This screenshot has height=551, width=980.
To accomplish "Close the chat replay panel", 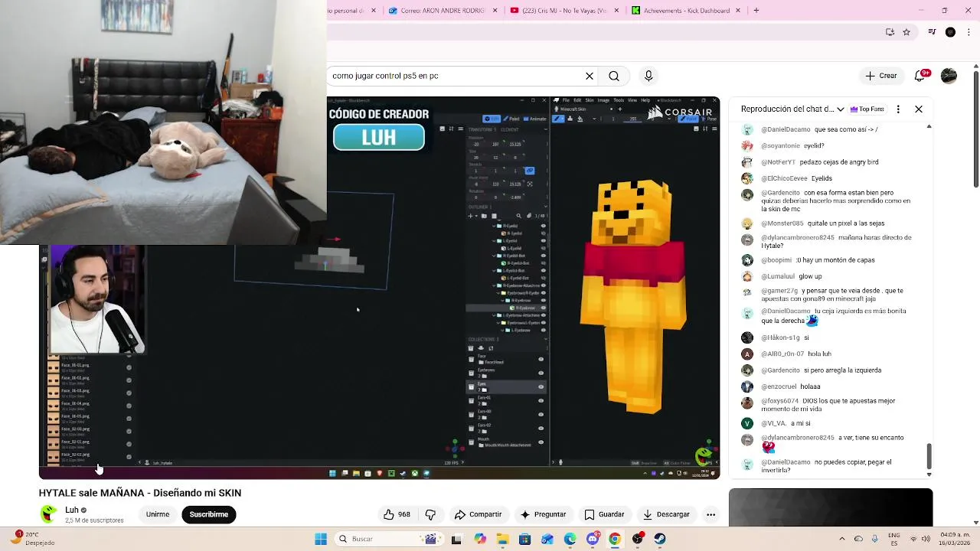I will point(919,109).
